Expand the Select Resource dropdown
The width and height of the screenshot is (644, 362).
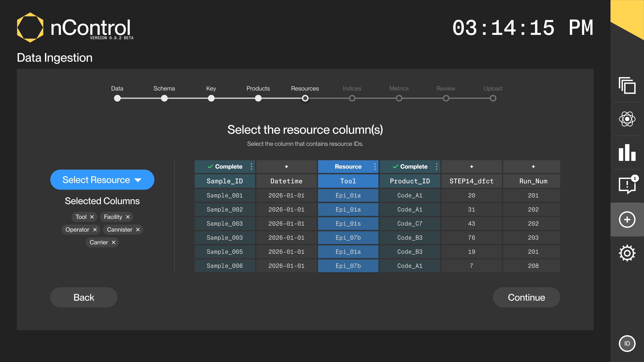(102, 180)
